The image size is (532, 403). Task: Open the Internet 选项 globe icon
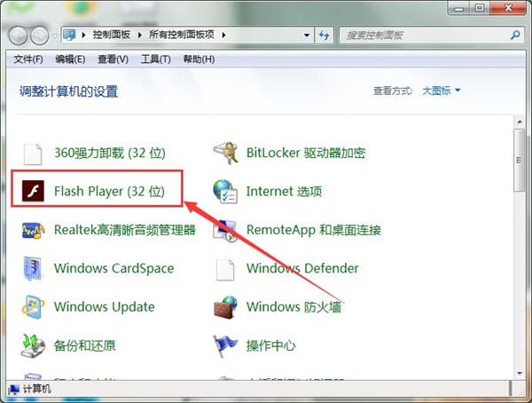(225, 192)
